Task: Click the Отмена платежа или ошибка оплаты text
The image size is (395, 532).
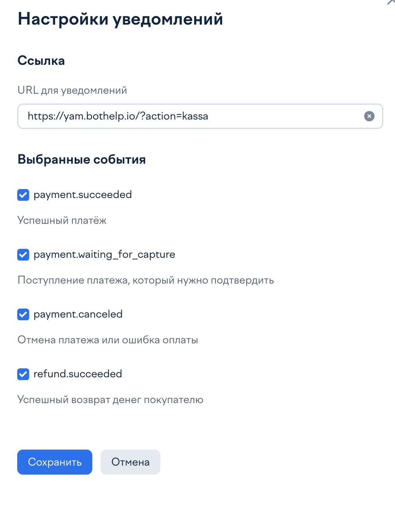Action: [x=108, y=340]
